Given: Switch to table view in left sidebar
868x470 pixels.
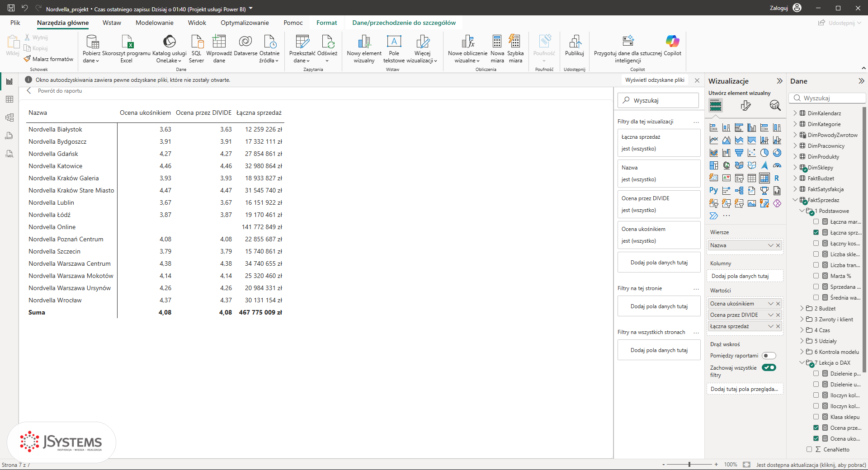Looking at the screenshot, I should coord(9,99).
